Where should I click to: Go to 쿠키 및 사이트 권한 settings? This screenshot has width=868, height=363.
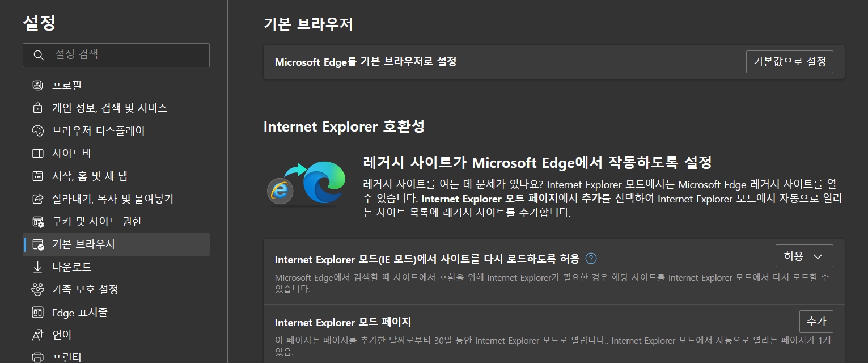coord(116,221)
